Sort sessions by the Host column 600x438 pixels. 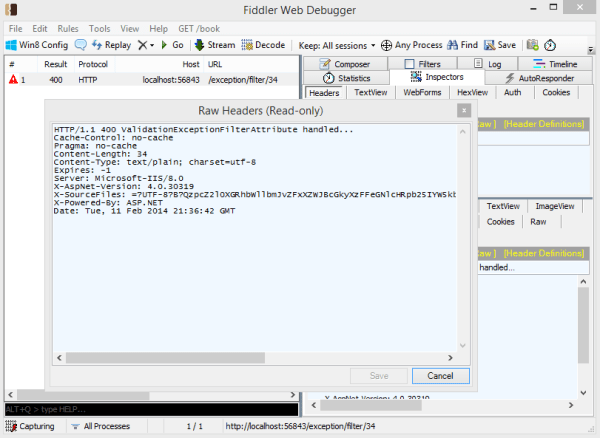[160, 64]
